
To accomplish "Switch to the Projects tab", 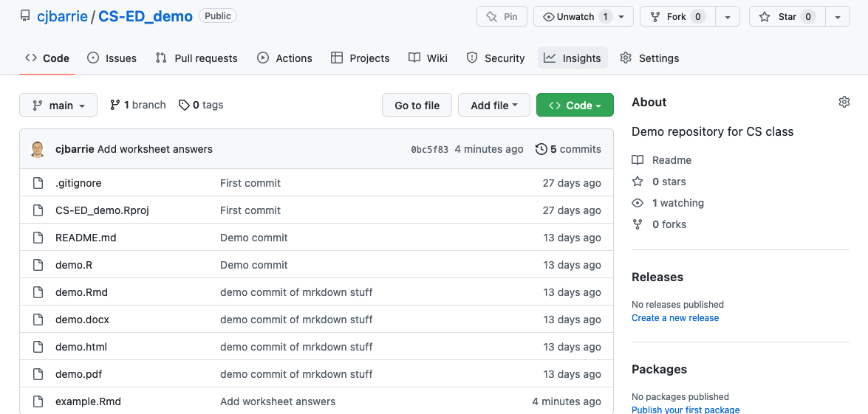I will point(360,58).
